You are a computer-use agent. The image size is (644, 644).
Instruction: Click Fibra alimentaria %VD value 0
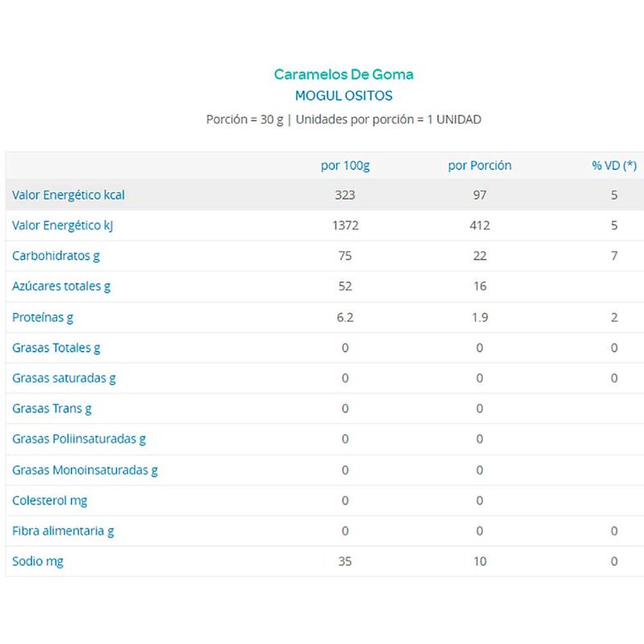[x=614, y=531]
